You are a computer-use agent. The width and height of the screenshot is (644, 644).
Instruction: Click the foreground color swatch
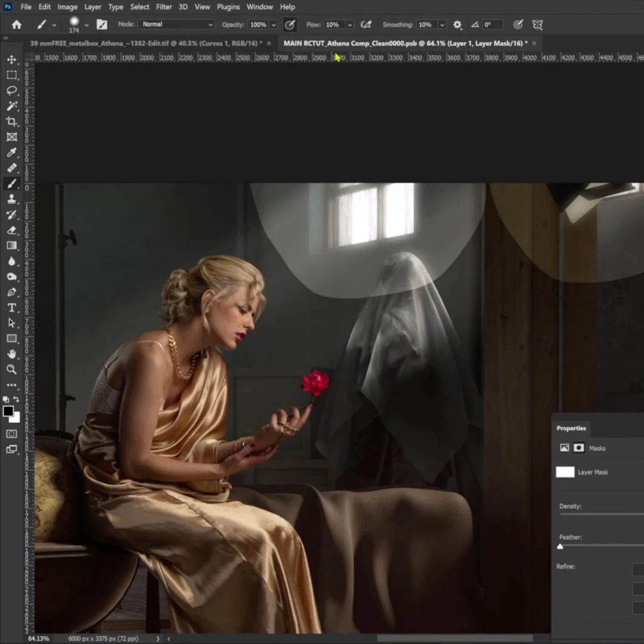click(8, 411)
